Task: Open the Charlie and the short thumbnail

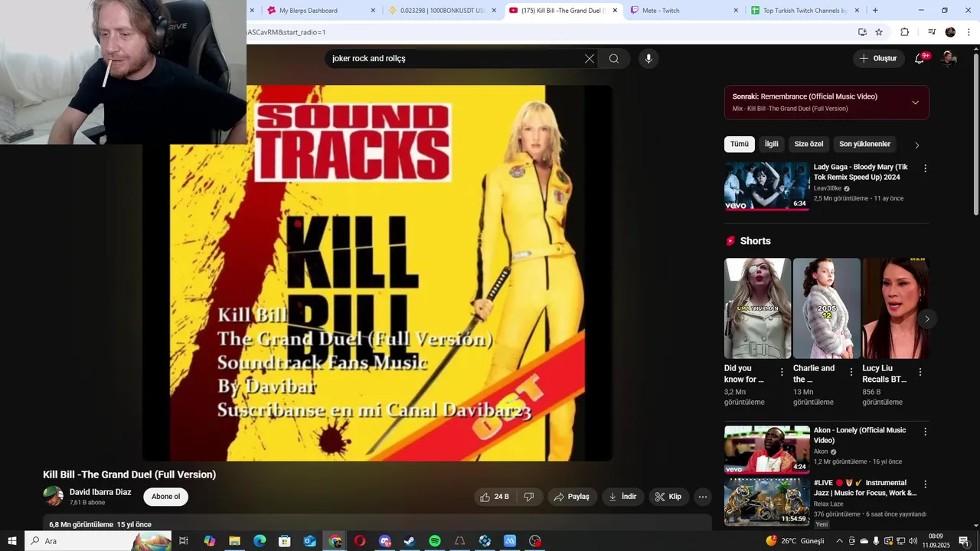Action: pos(826,308)
